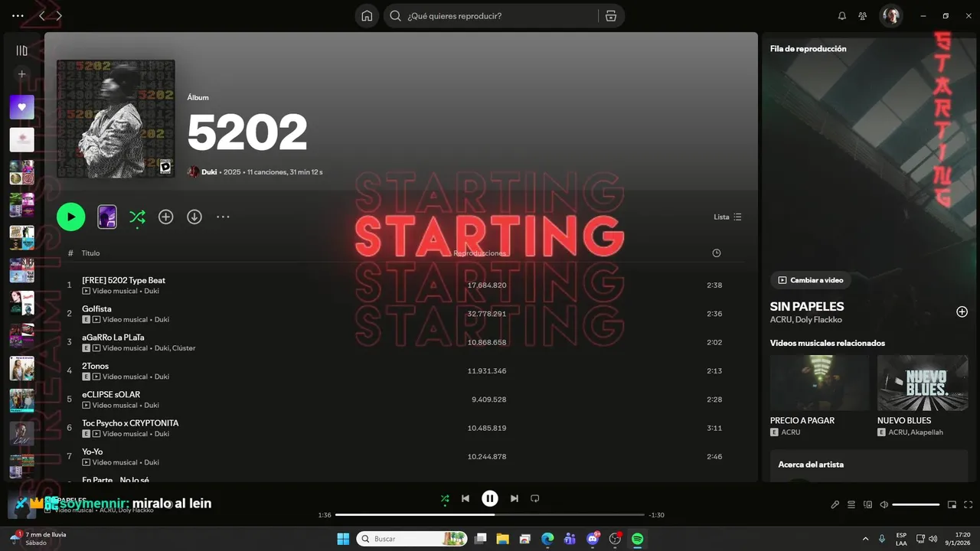Select track [FREE] 5202 Type Beat
Image resolution: width=980 pixels, height=551 pixels.
[x=123, y=280]
